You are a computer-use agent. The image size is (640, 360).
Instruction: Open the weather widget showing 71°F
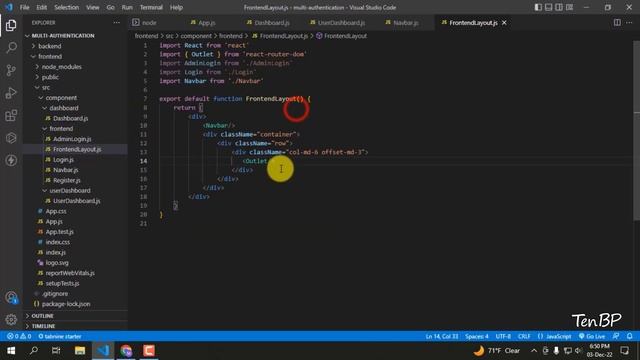(497, 351)
